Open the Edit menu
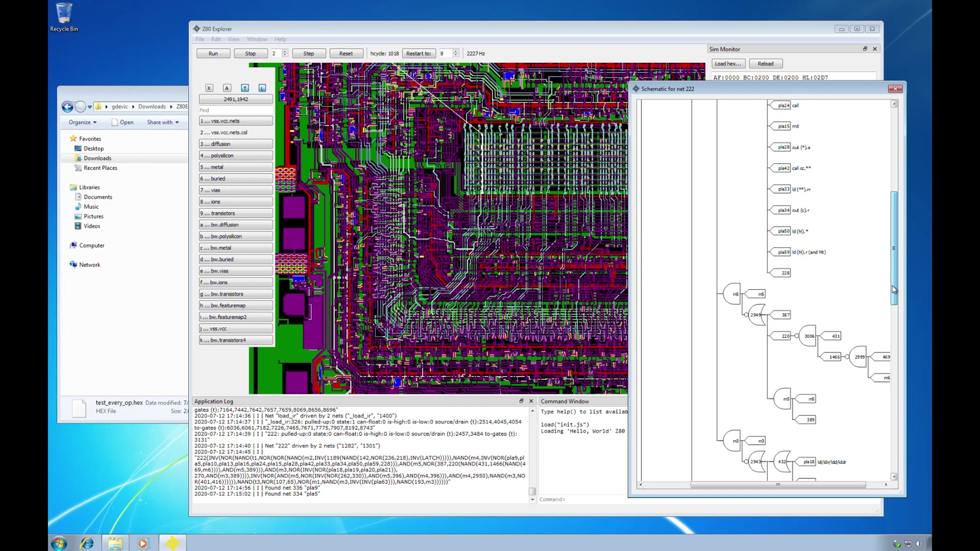Image resolution: width=980 pixels, height=551 pixels. [216, 39]
